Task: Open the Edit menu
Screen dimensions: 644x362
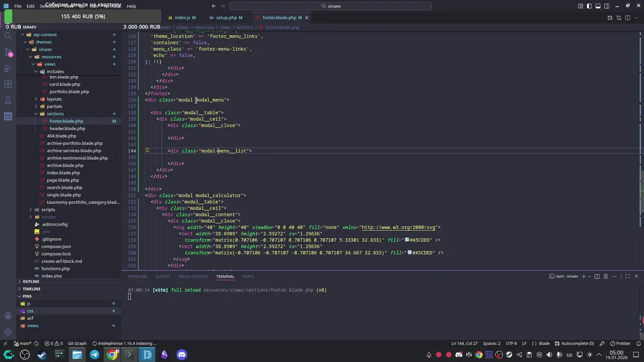Action: coord(31,6)
